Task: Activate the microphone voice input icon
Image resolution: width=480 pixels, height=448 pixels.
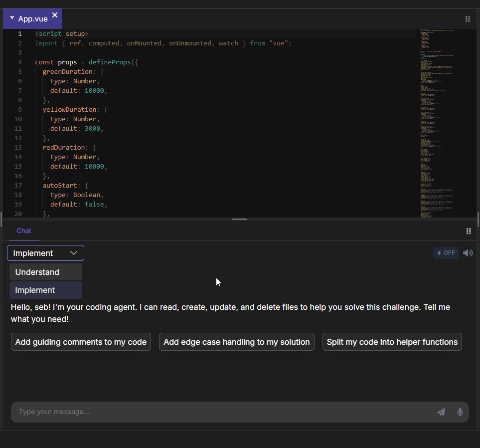Action: 460,412
